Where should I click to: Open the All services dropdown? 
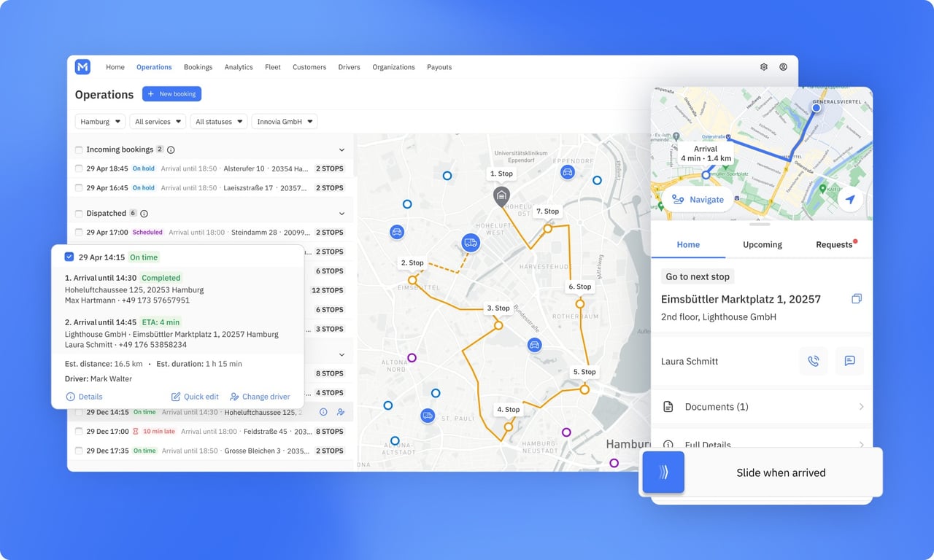pos(158,122)
